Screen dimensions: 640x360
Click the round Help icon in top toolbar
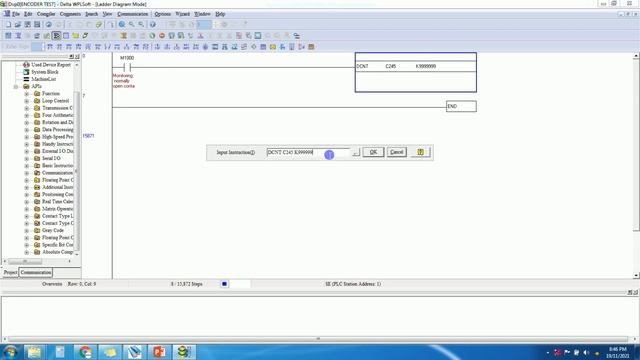tap(152, 24)
